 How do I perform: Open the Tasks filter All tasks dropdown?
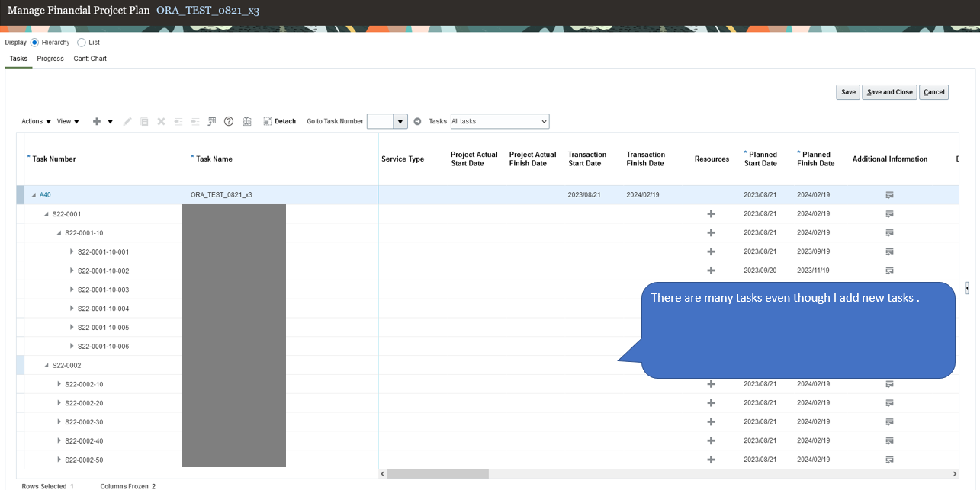[x=500, y=121]
